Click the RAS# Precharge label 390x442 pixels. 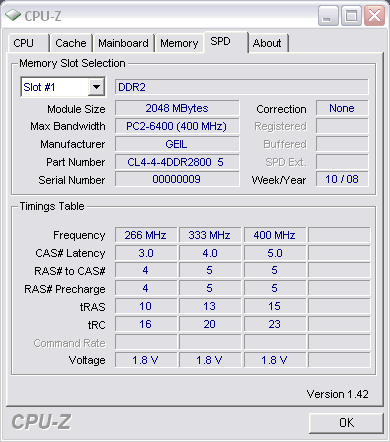(x=65, y=289)
